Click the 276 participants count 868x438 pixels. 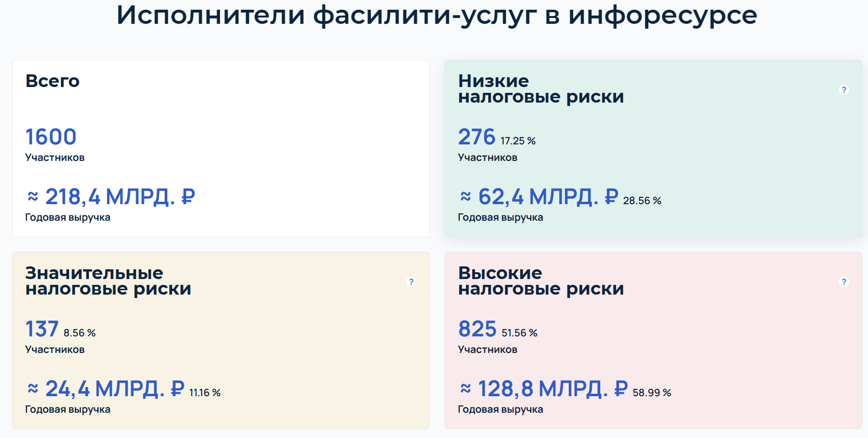(477, 137)
